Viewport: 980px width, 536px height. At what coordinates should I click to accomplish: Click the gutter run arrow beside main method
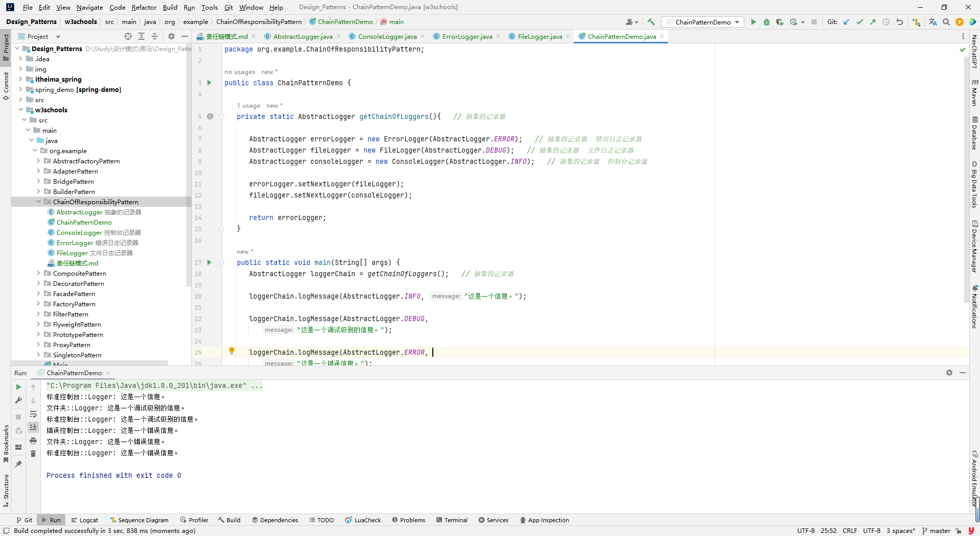[209, 262]
